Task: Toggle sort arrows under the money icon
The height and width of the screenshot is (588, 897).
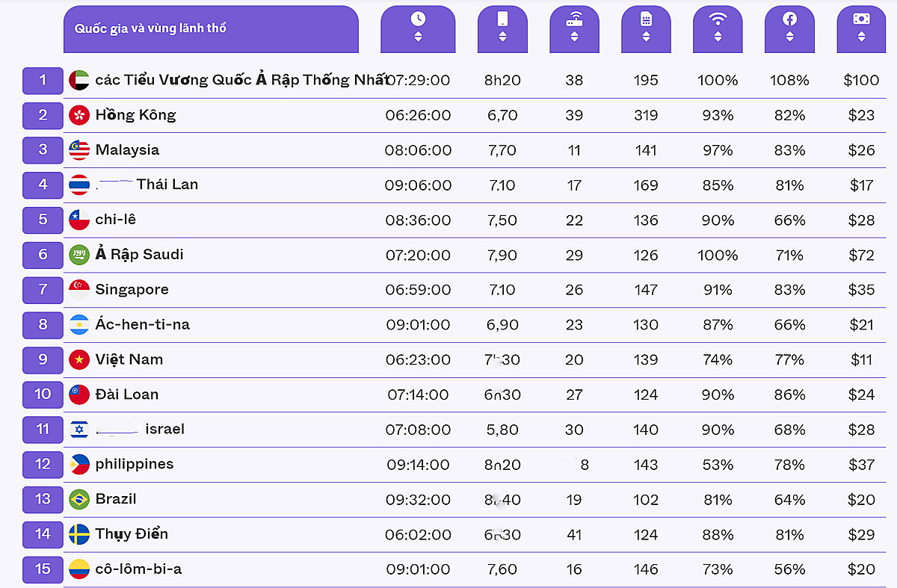Action: [861, 37]
